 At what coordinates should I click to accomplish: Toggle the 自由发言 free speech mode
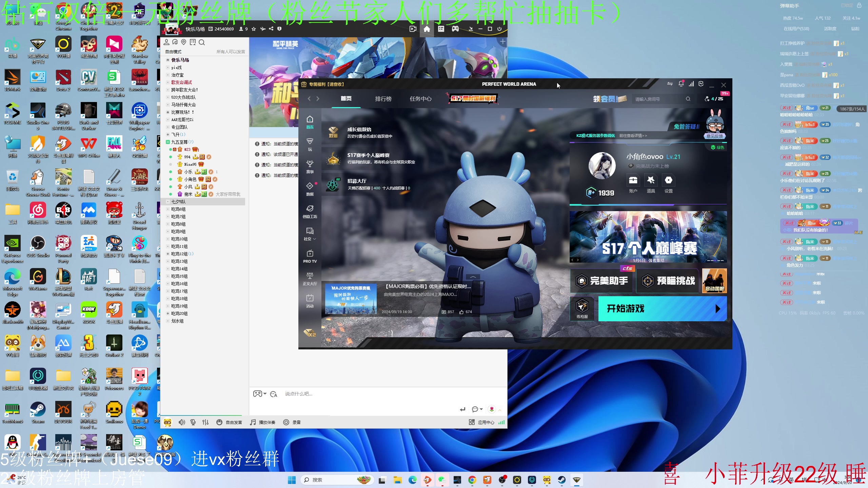point(229,422)
